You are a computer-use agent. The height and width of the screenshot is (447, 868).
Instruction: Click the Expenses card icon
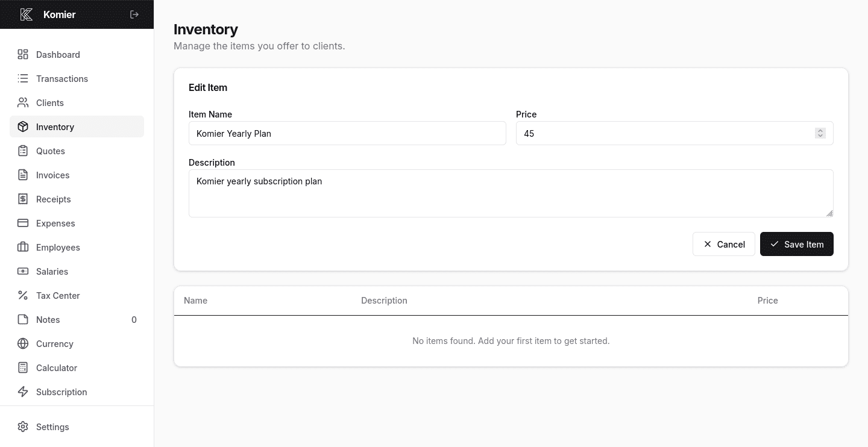pos(23,223)
